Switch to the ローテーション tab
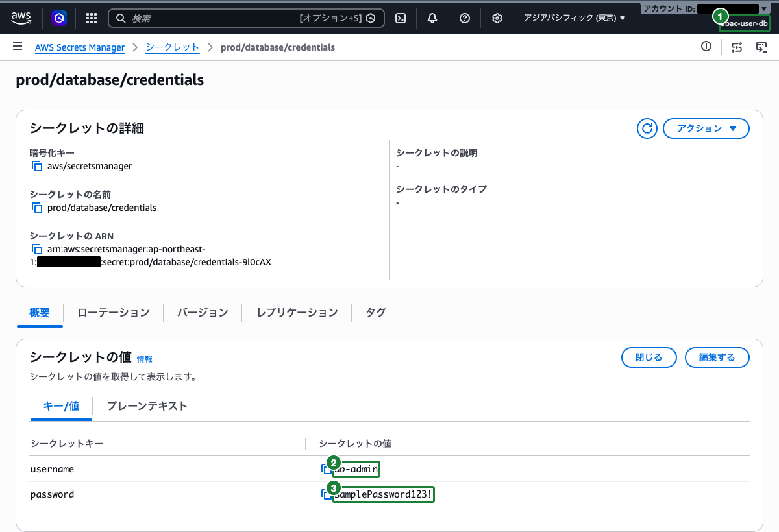This screenshot has width=779, height=532. point(113,313)
